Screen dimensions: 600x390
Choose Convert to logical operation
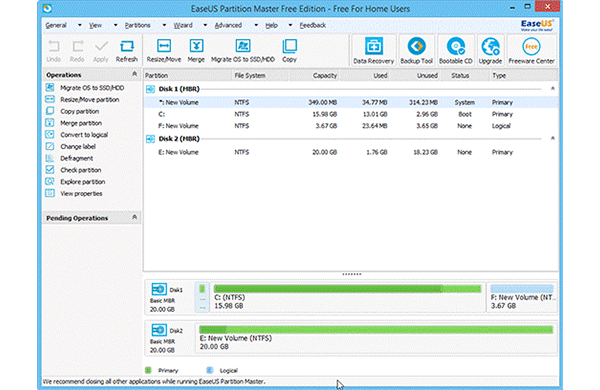(x=77, y=135)
